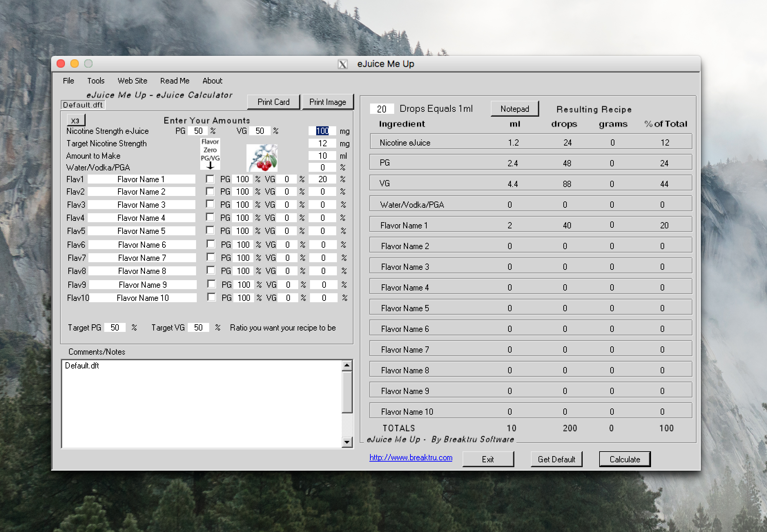Click the Print Card button
Viewport: 767px width, 532px height.
tap(273, 102)
